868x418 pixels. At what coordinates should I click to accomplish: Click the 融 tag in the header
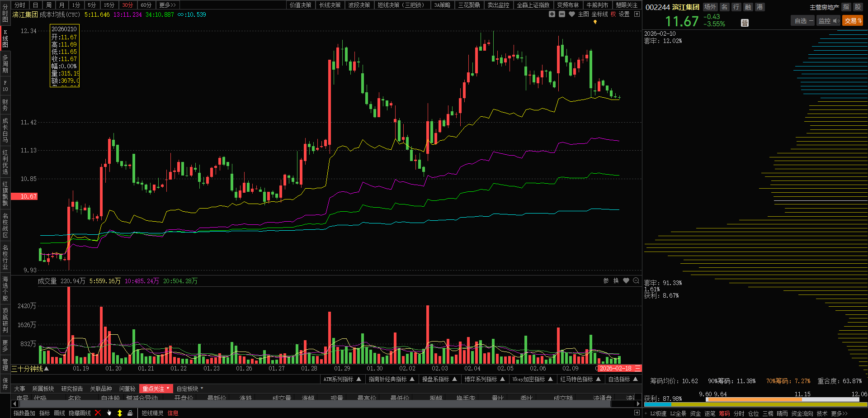click(748, 7)
